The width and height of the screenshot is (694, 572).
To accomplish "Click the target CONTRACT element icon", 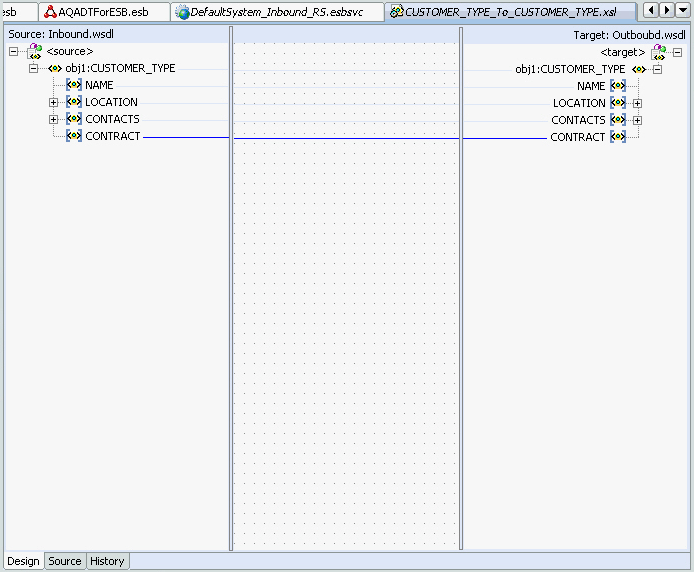I will tap(618, 137).
